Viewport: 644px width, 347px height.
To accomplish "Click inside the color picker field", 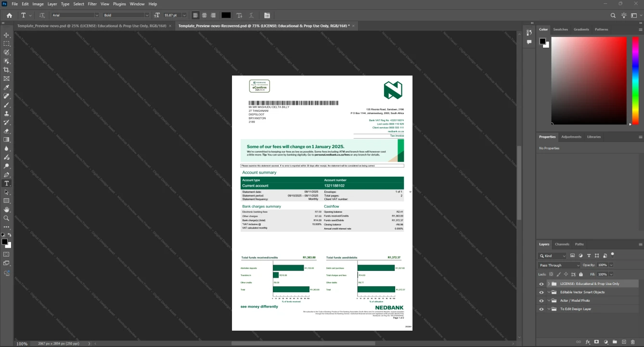I will tap(589, 80).
